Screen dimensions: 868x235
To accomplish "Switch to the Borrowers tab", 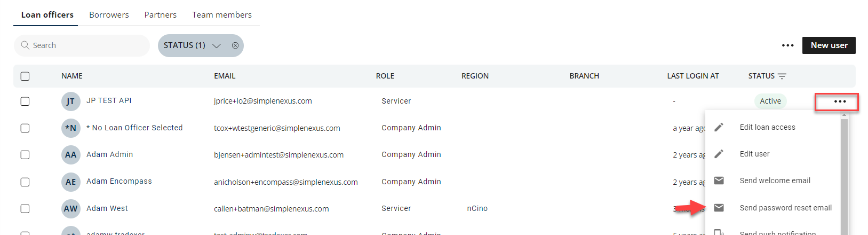I will (109, 15).
